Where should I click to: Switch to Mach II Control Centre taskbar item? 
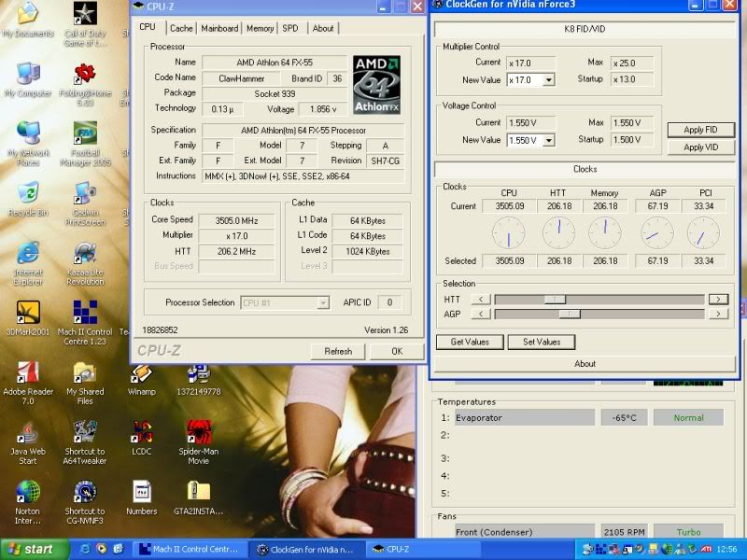pyautogui.click(x=190, y=550)
